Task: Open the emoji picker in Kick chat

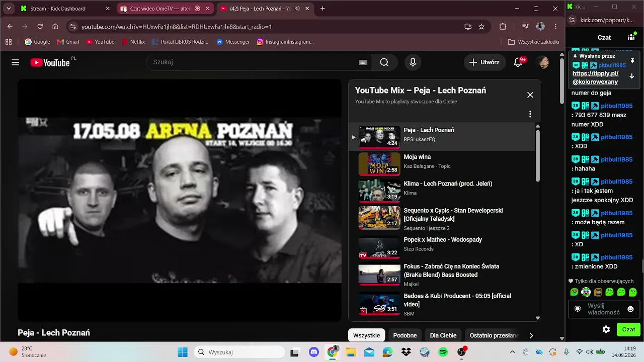Action: [x=630, y=309]
